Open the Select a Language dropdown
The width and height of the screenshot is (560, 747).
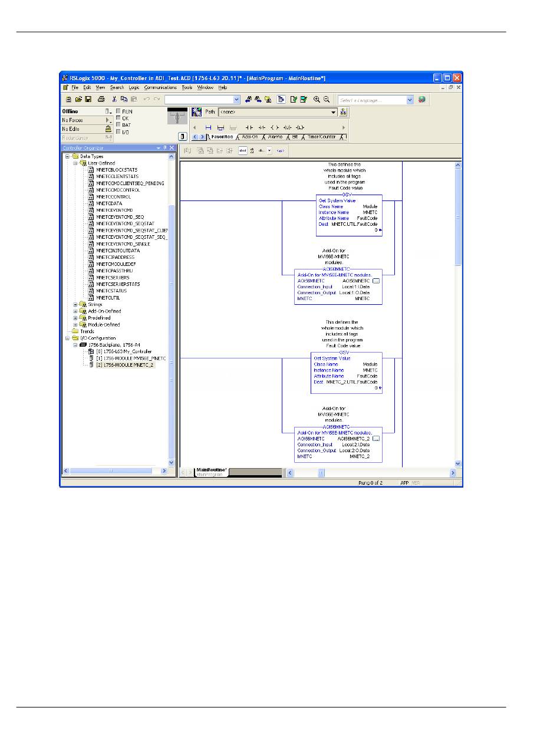(x=410, y=100)
